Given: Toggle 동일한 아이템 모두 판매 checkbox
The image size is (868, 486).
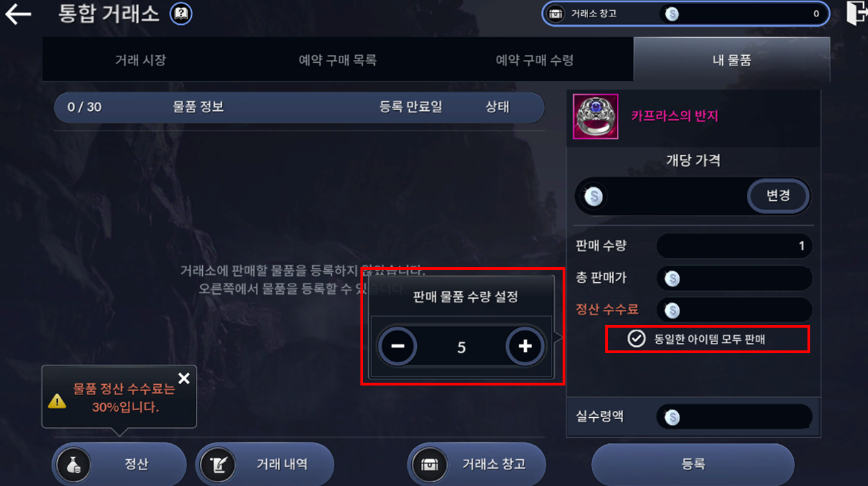Looking at the screenshot, I should click(637, 339).
